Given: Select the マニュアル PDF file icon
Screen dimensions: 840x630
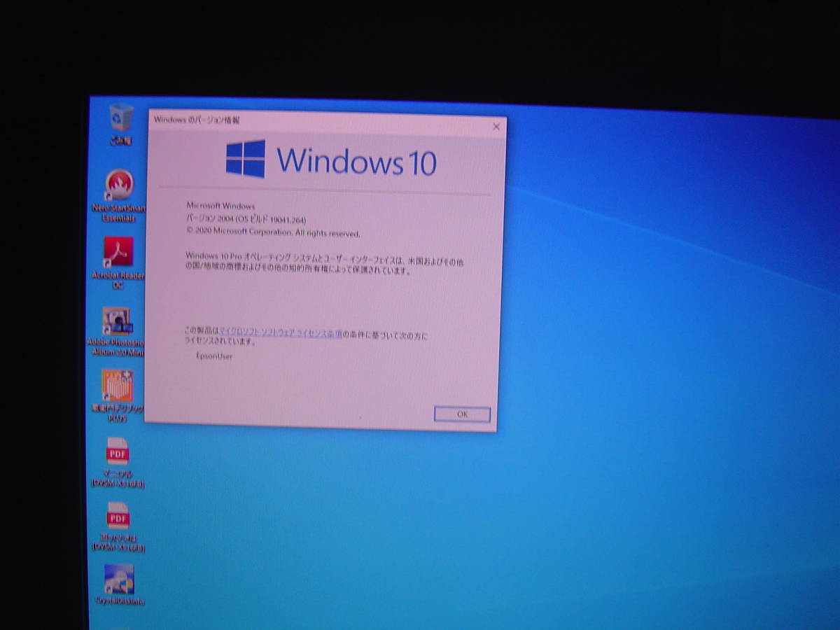Looking at the screenshot, I should [117, 462].
